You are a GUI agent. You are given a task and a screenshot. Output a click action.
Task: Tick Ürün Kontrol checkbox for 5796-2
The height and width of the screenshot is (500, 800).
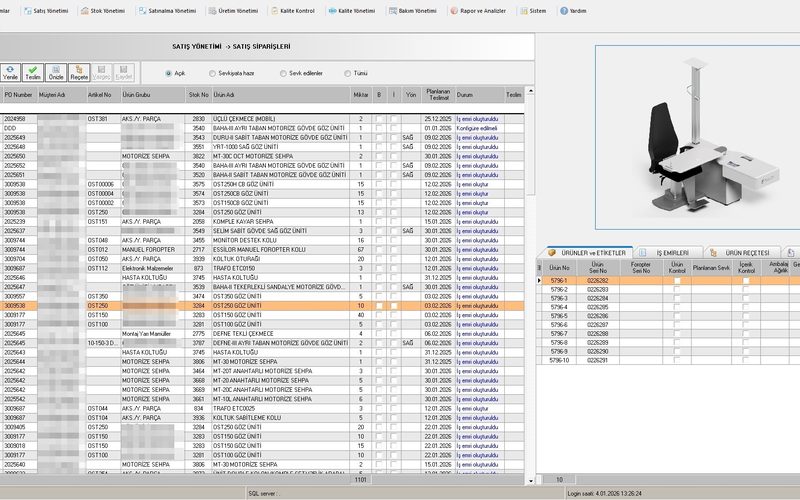[677, 289]
